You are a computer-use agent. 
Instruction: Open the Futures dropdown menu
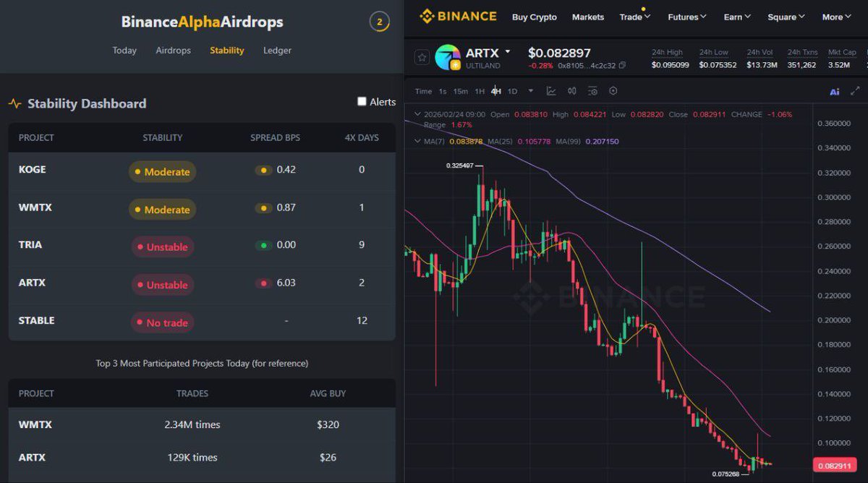687,17
